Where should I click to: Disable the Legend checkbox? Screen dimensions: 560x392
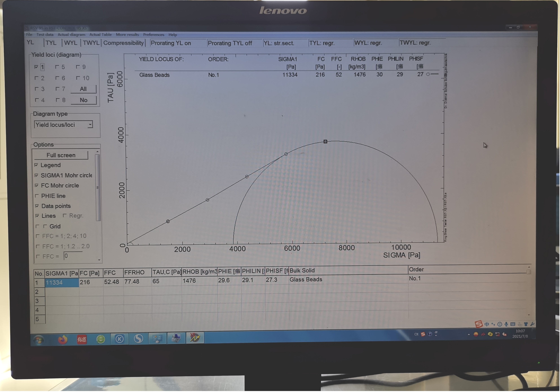point(36,165)
